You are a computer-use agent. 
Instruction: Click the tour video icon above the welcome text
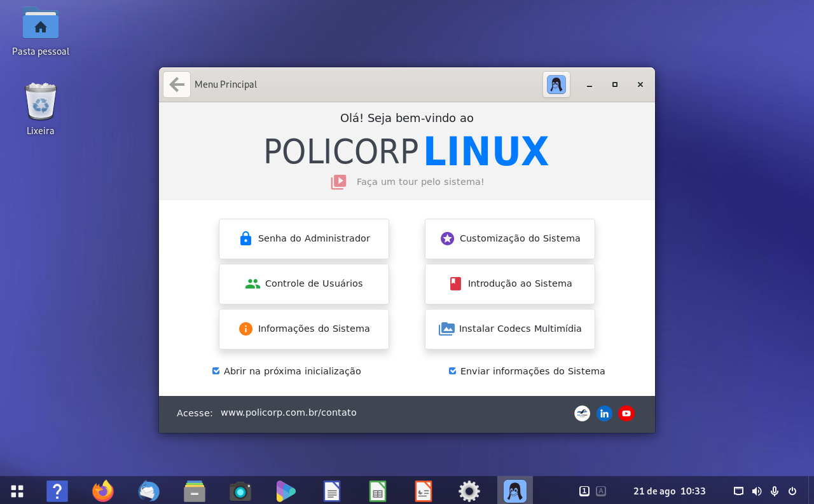point(338,181)
